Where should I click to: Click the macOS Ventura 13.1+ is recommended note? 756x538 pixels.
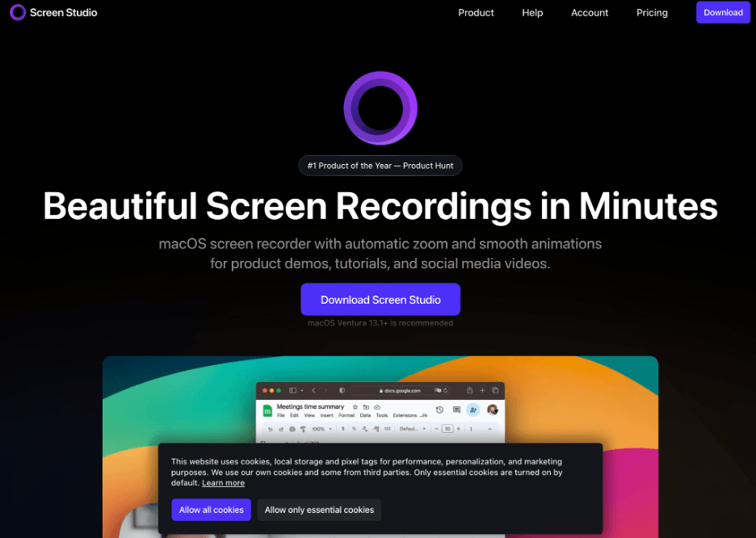(x=380, y=323)
